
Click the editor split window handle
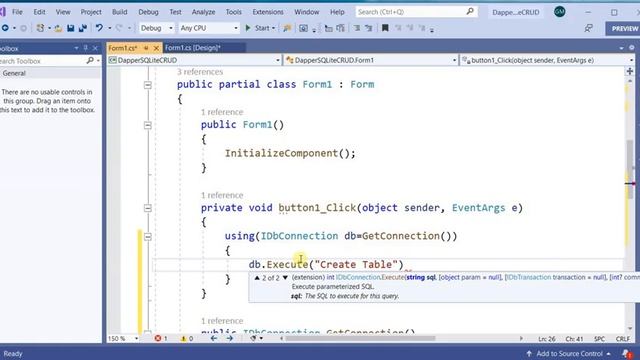click(x=630, y=71)
